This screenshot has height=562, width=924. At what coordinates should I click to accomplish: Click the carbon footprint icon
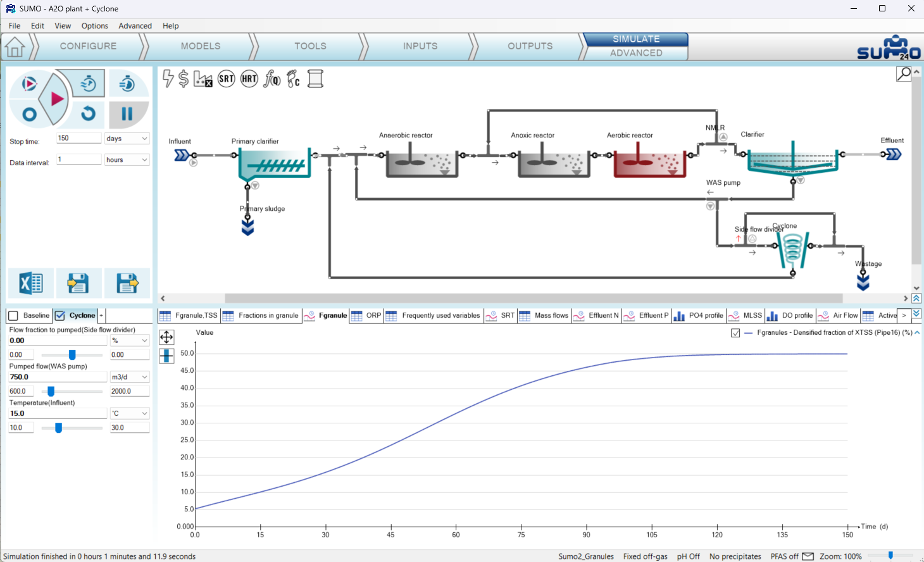(293, 79)
